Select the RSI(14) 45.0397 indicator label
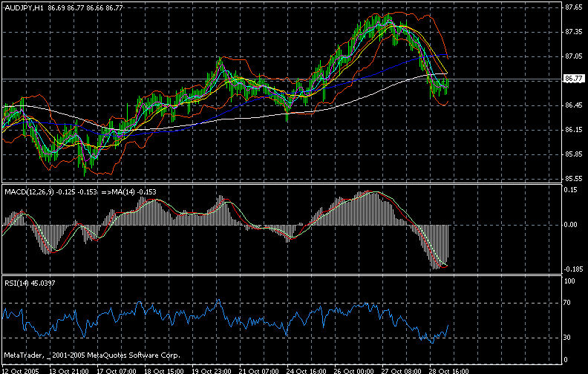 pos(30,283)
